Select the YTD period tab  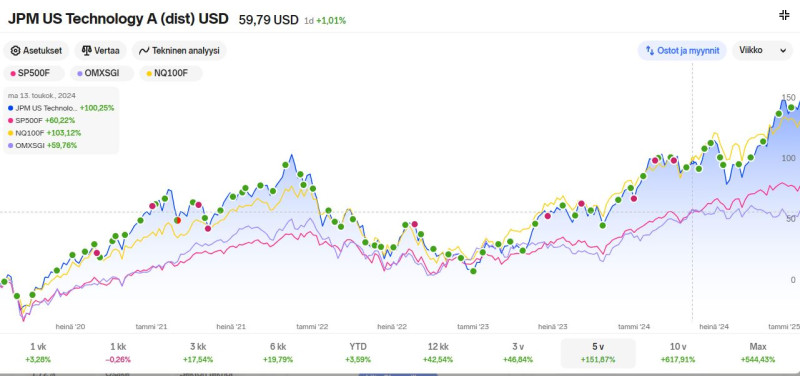tap(358, 353)
